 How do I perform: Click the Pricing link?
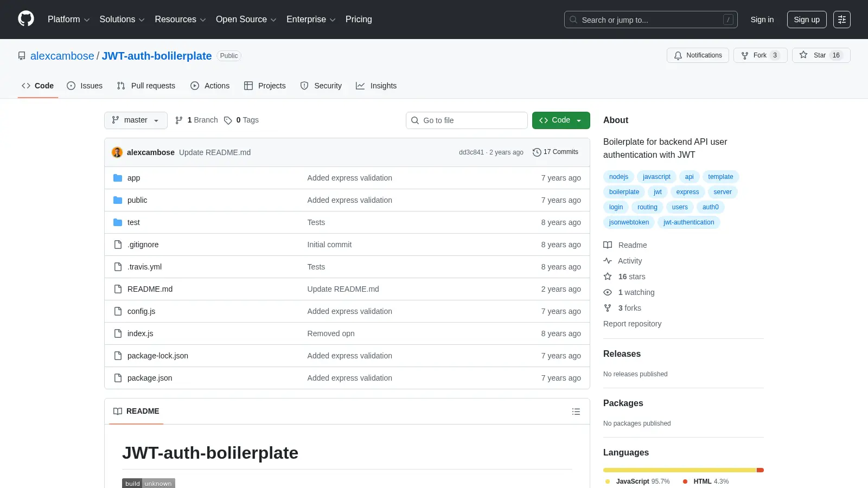[x=359, y=20]
